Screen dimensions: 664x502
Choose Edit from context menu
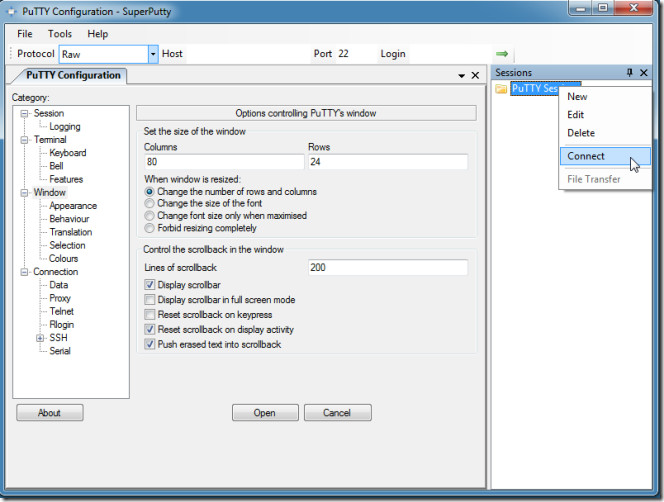[605, 115]
